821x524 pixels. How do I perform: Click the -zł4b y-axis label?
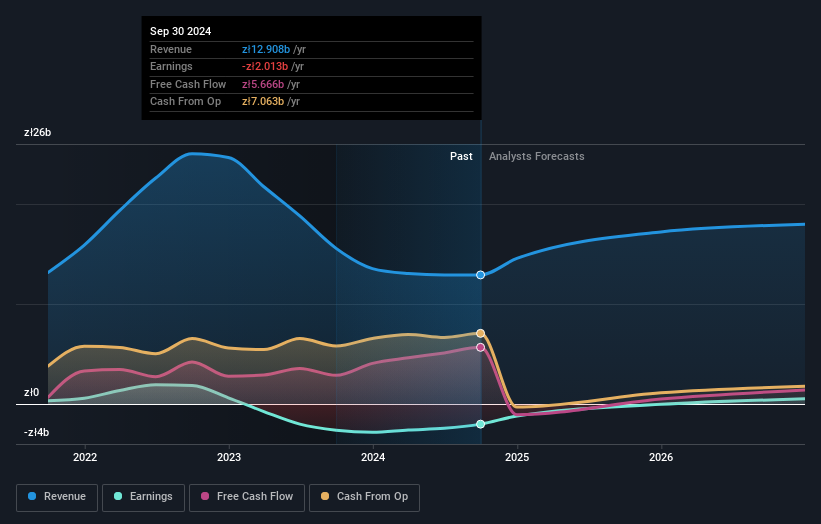(37, 432)
